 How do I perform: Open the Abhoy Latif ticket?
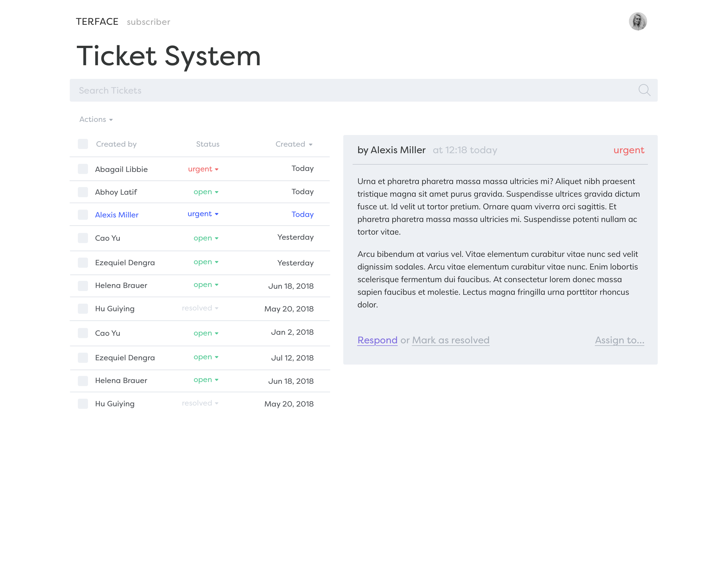(x=116, y=192)
